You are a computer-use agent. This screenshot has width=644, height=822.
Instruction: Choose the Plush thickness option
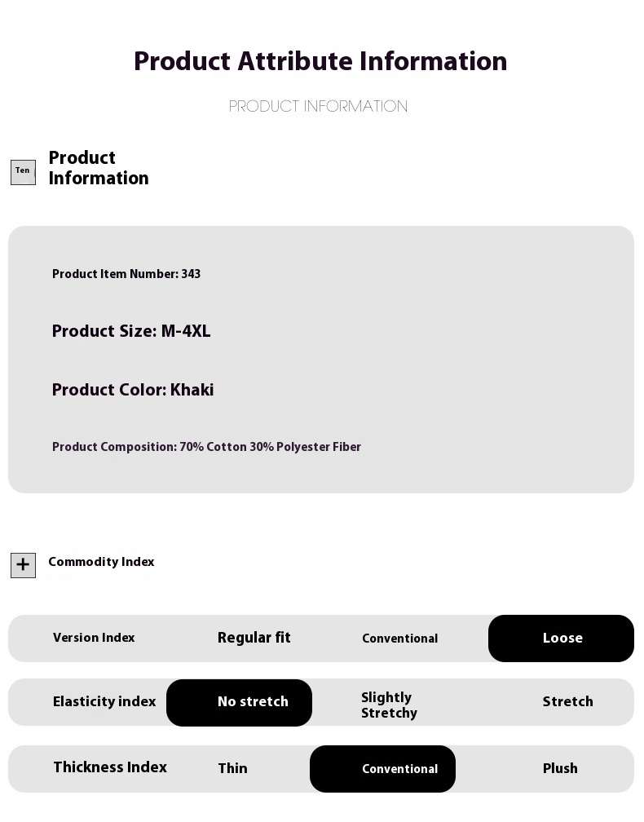[x=560, y=769]
